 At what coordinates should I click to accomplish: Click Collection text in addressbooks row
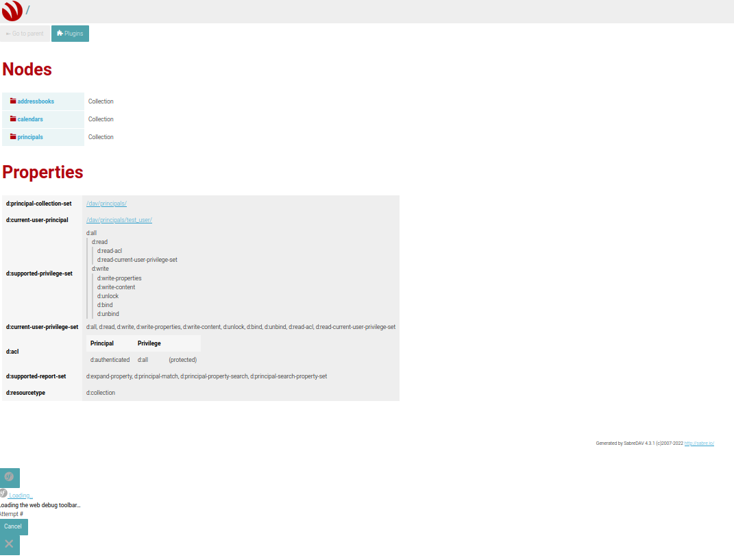pos(101,101)
